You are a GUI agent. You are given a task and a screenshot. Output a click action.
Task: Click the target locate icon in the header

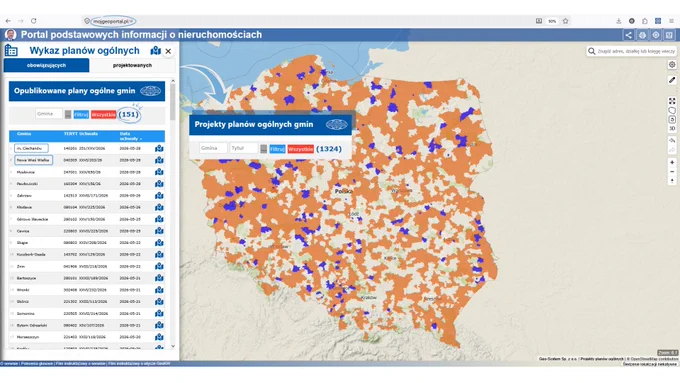pos(656,35)
